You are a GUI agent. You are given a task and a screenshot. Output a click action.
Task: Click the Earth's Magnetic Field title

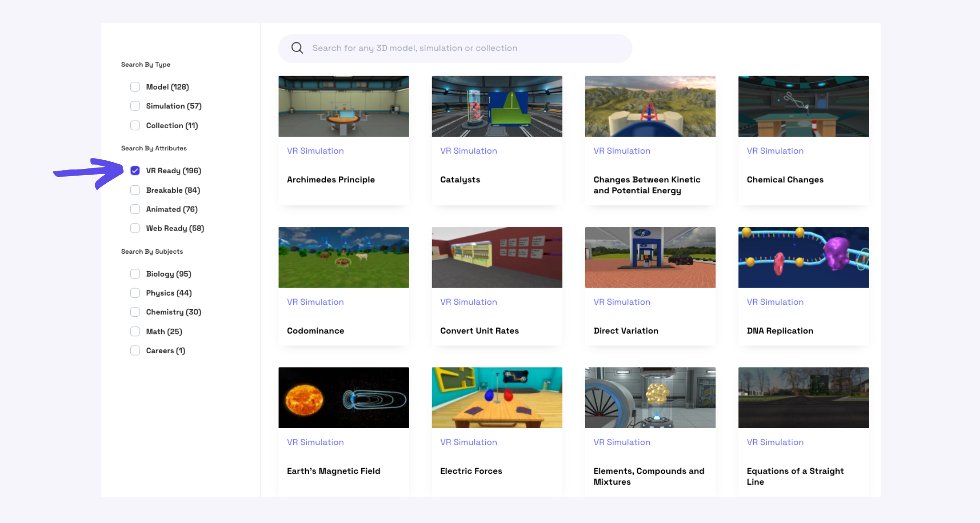334,471
